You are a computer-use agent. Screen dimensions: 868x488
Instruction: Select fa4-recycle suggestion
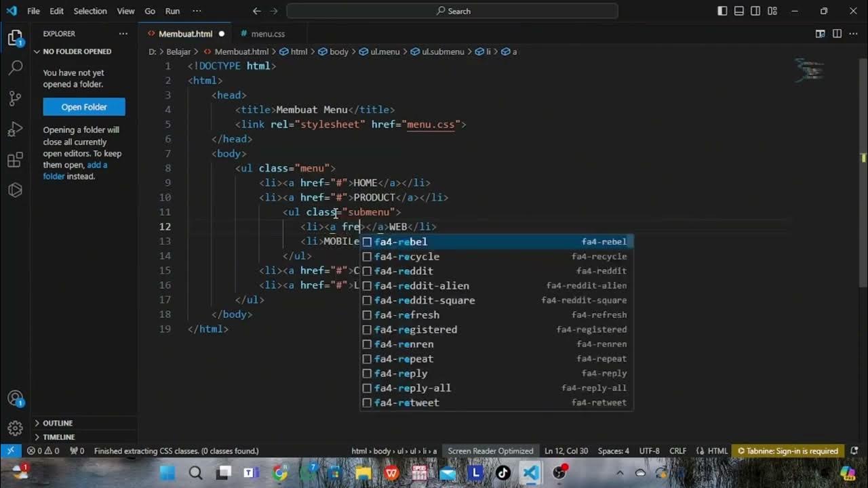[x=496, y=257]
